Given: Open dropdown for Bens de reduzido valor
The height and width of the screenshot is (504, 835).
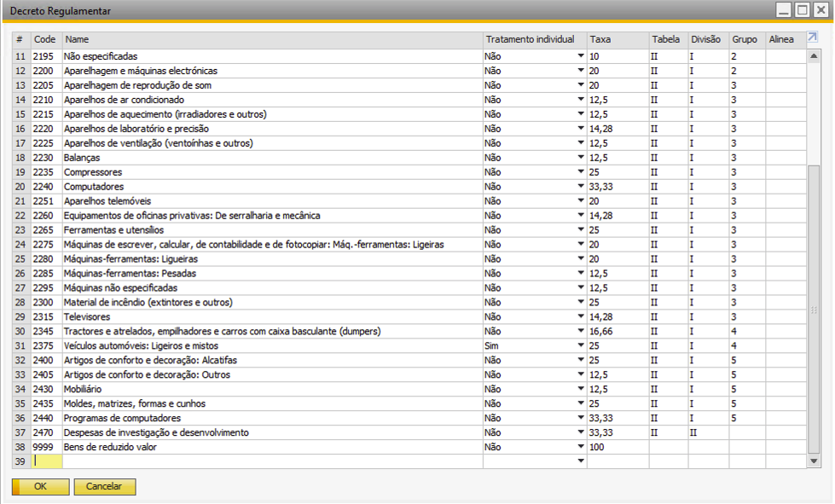Looking at the screenshot, I should [581, 447].
